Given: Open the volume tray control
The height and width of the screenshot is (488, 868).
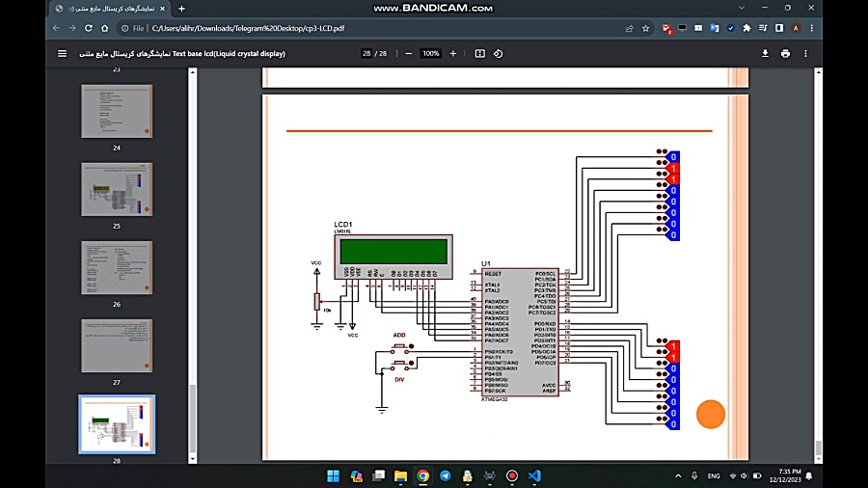Looking at the screenshot, I should tap(744, 475).
